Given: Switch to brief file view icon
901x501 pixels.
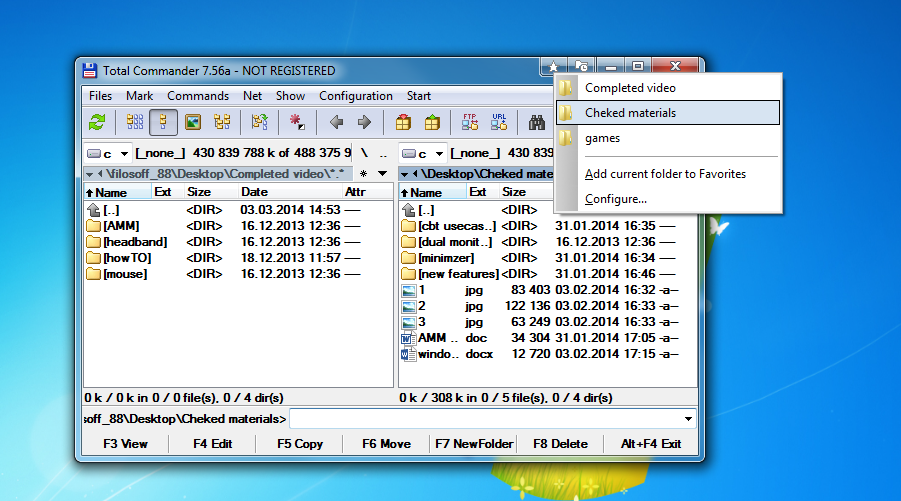Looking at the screenshot, I should tap(135, 122).
